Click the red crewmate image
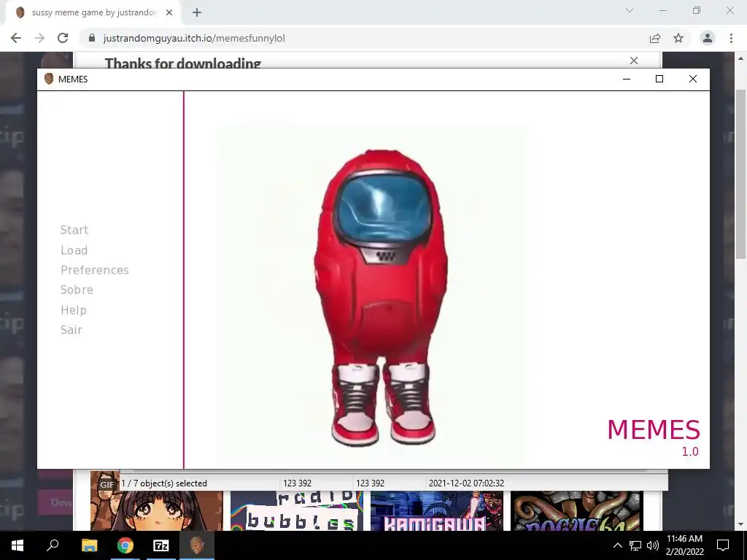This screenshot has height=560, width=747. click(x=381, y=297)
